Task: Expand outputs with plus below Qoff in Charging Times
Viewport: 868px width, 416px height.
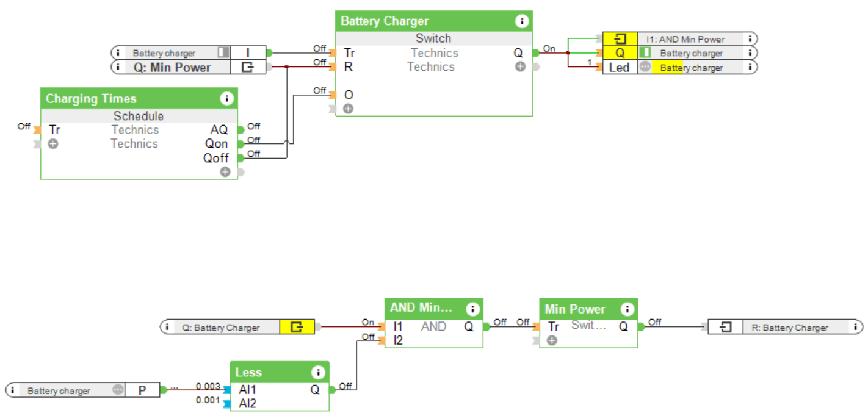Action: 225,172
